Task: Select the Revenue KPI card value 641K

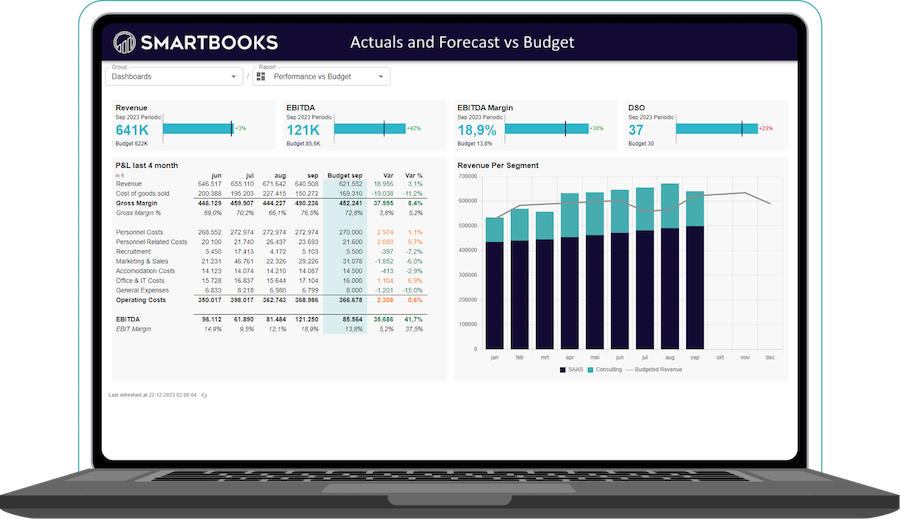Action: point(132,130)
